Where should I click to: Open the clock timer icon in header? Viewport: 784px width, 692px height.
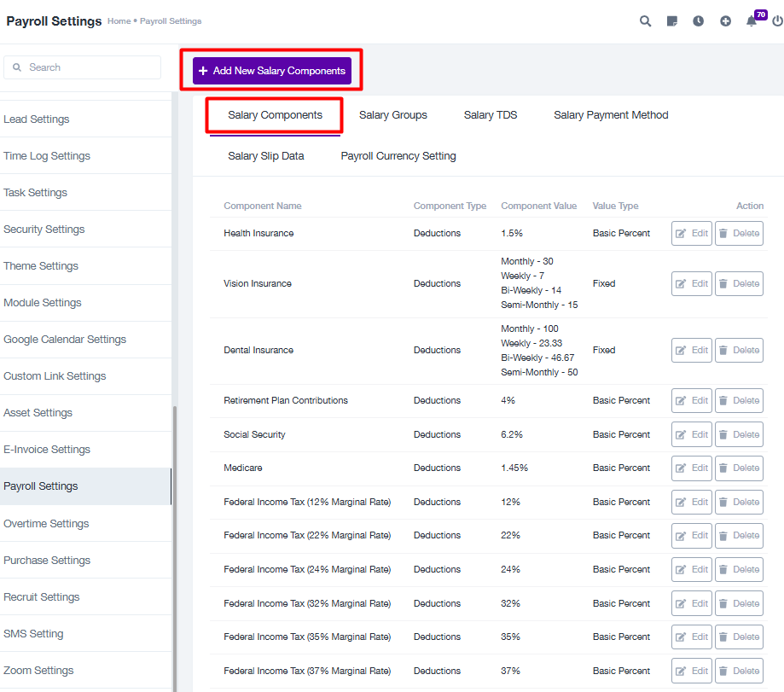698,21
